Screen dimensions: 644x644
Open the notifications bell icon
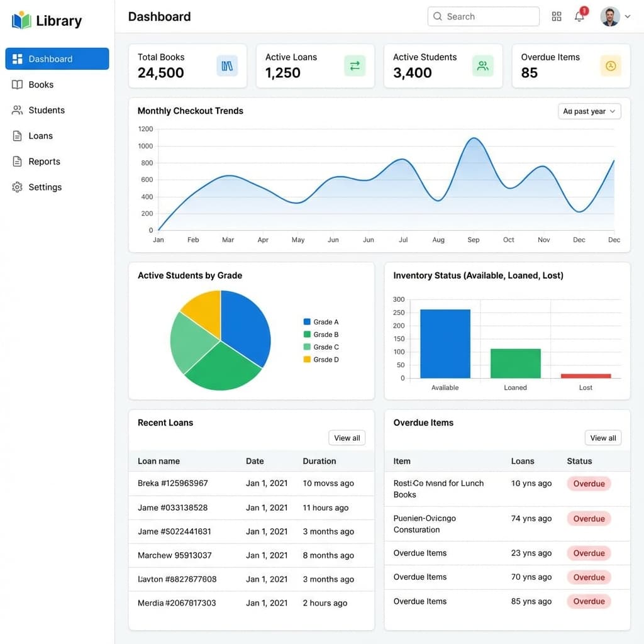tap(579, 16)
